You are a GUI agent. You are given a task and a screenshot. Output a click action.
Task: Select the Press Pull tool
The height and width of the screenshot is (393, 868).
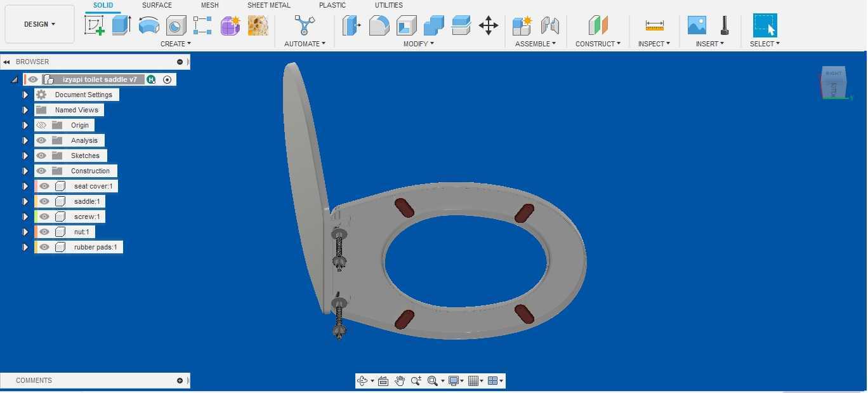coord(352,25)
